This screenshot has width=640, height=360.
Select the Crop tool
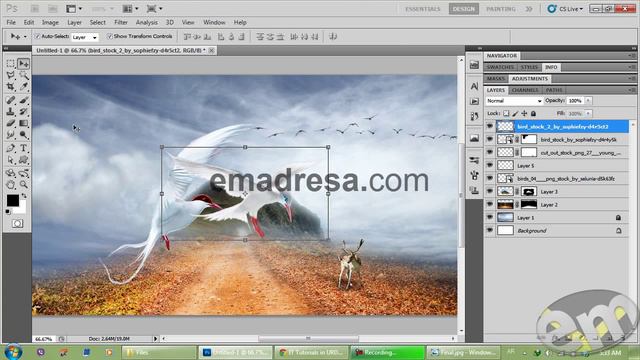tap(11, 87)
